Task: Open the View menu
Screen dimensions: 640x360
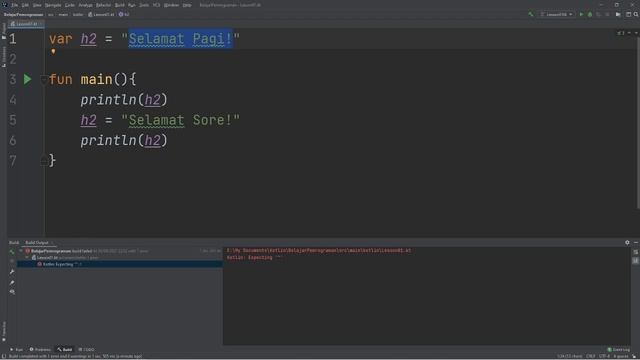Action: 37,5
